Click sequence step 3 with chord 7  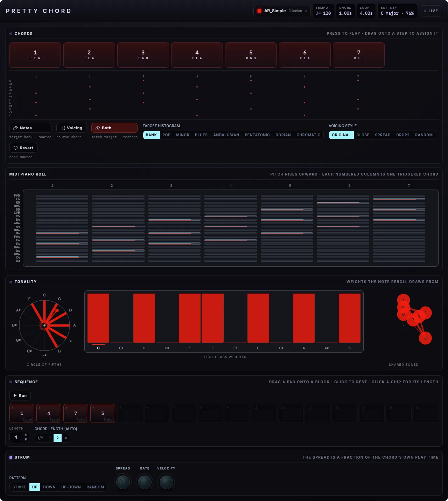[x=76, y=413]
